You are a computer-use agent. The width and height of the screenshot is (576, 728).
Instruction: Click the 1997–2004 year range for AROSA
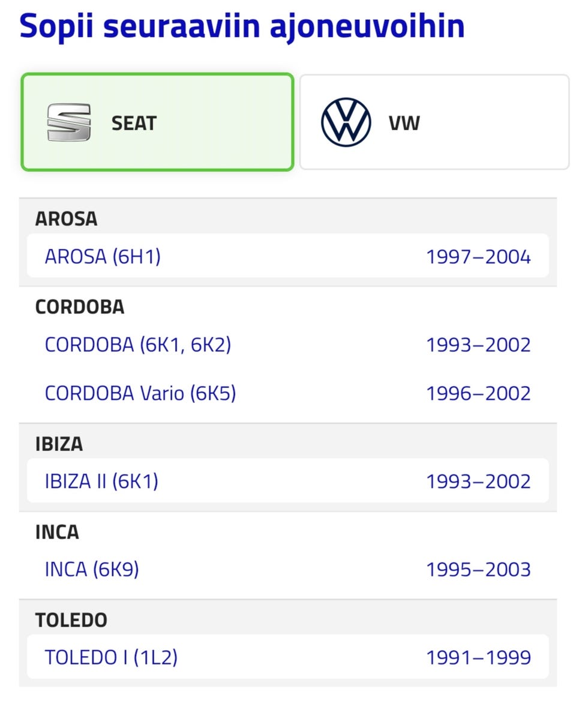coord(478,257)
